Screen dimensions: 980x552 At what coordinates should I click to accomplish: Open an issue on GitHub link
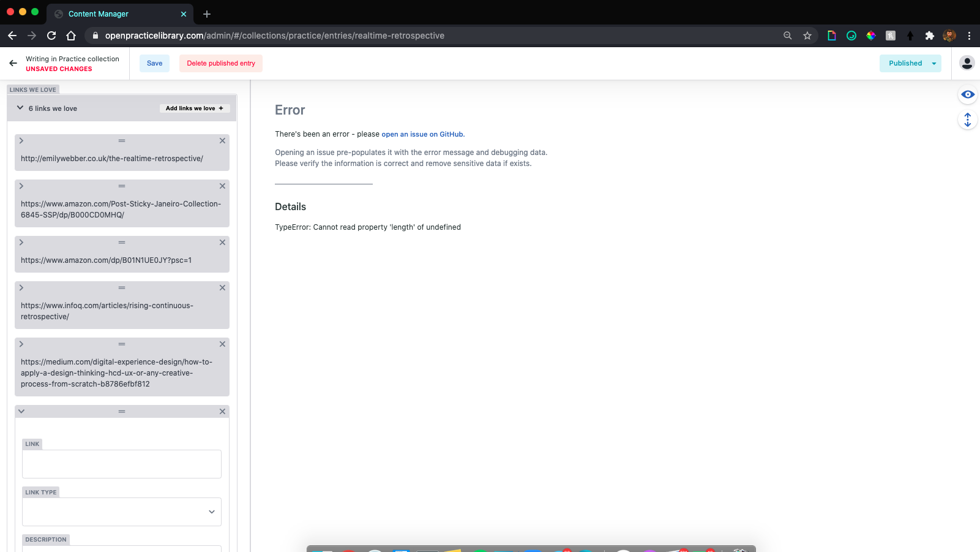coord(422,134)
